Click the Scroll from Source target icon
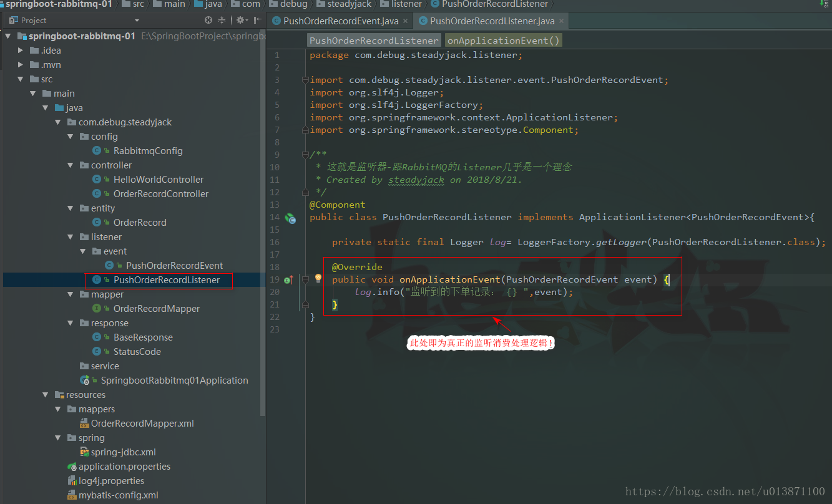The image size is (832, 504). (208, 21)
